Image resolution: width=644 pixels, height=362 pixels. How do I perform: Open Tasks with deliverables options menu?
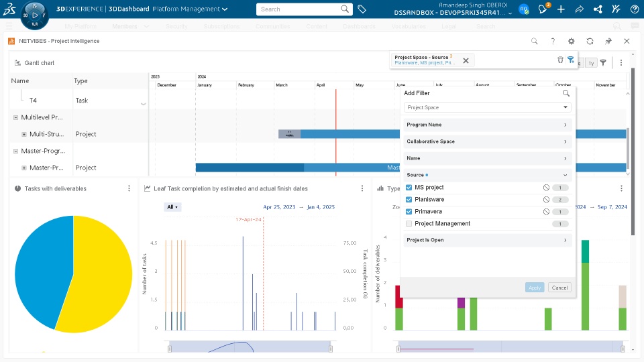(x=129, y=188)
